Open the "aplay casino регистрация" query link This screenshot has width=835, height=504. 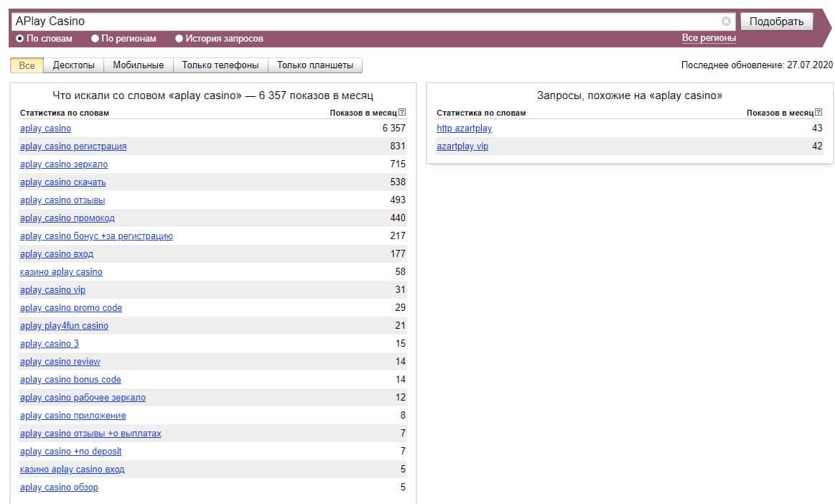[73, 146]
